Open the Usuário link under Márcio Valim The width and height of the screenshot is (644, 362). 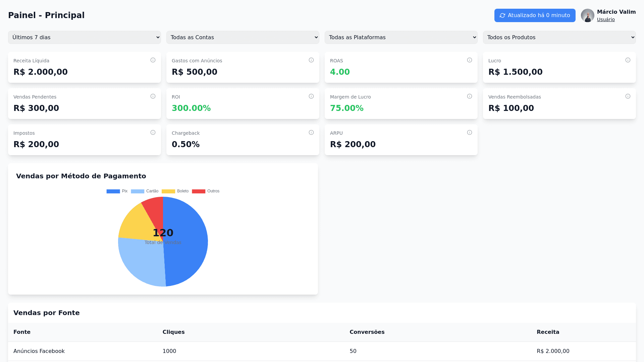606,19
